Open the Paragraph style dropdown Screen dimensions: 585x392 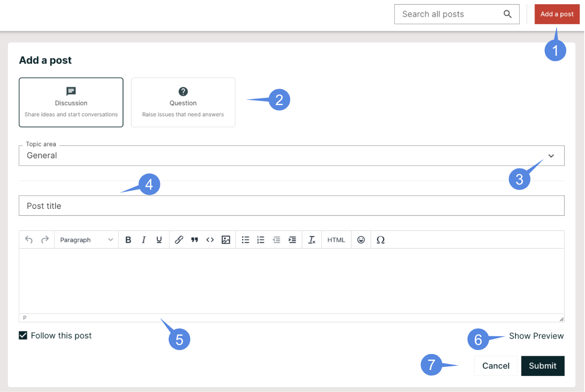click(x=86, y=240)
